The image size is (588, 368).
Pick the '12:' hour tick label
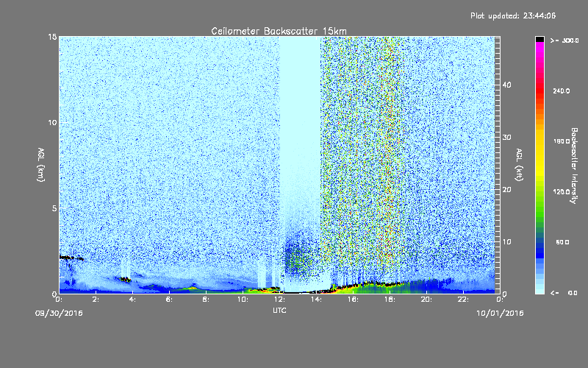pyautogui.click(x=280, y=300)
